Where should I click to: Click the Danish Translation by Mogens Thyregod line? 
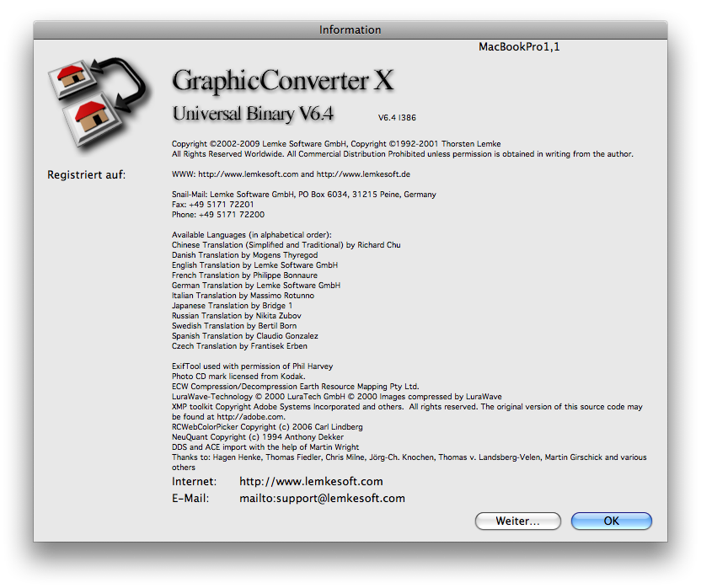coord(245,255)
